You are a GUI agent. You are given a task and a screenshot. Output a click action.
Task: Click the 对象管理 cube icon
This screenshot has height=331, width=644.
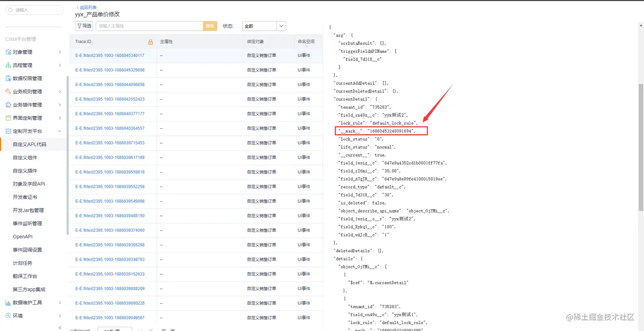point(9,52)
